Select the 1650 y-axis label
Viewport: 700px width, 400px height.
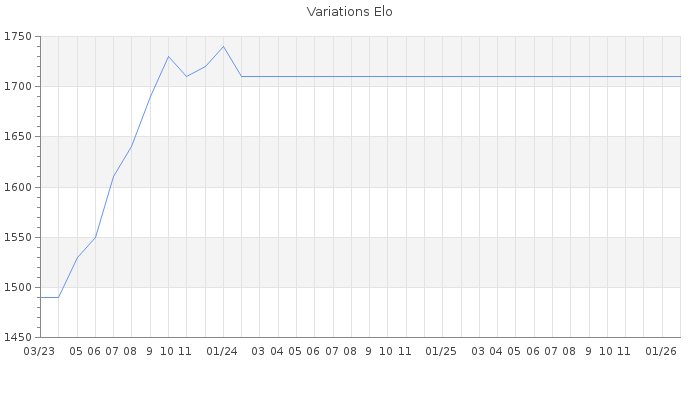pos(17,137)
